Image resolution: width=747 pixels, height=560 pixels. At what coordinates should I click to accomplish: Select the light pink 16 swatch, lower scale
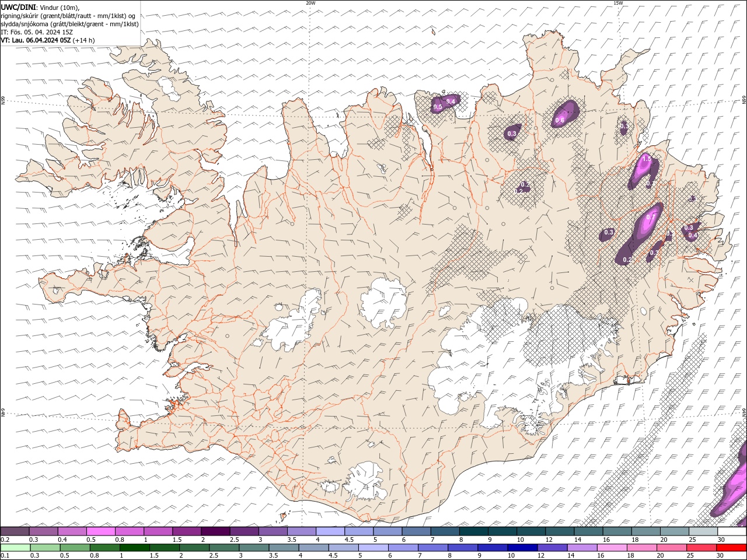pyautogui.click(x=612, y=547)
